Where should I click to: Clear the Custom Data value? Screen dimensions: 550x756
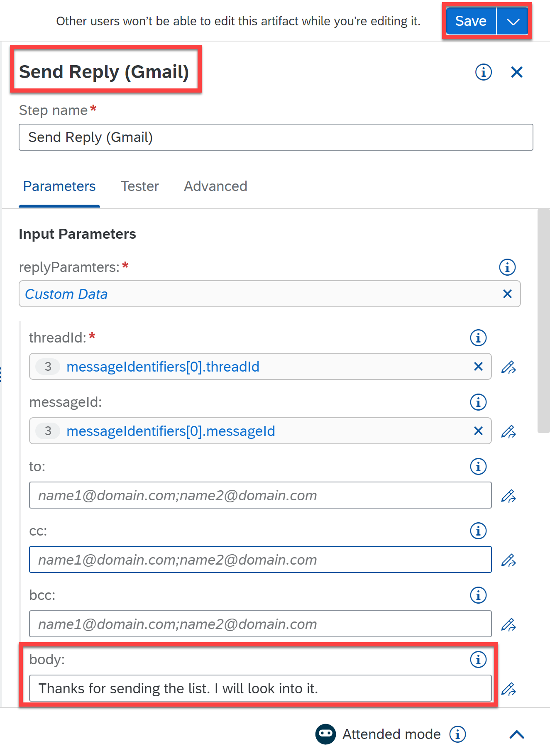point(507,294)
